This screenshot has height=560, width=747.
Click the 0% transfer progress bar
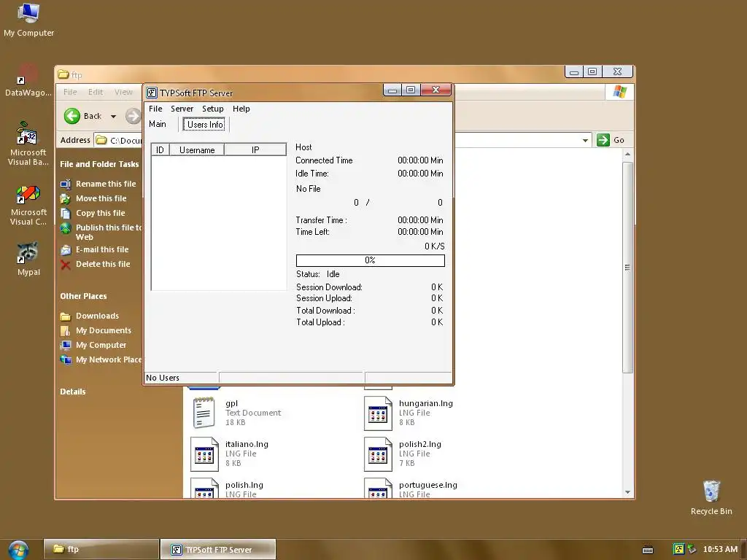[370, 260]
